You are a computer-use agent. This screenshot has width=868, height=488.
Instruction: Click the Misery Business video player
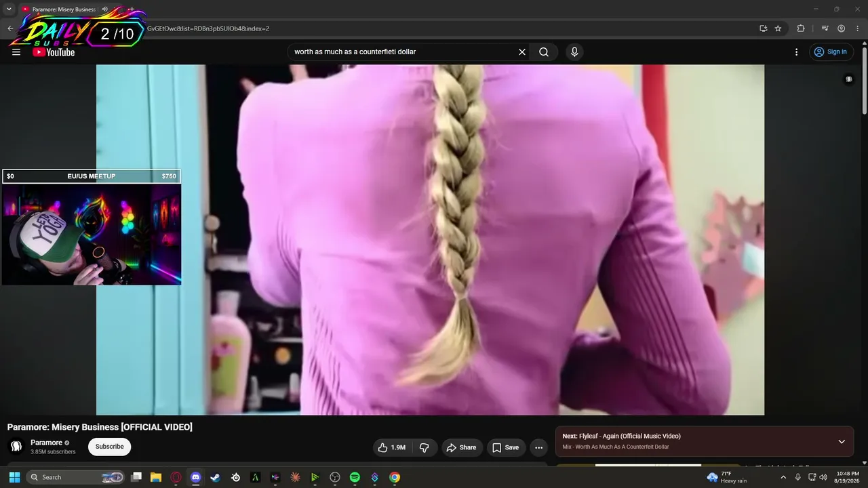tap(430, 240)
